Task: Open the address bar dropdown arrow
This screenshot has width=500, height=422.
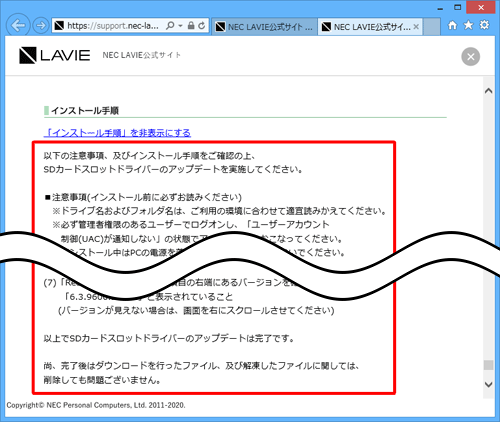Action: pyautogui.click(x=180, y=26)
